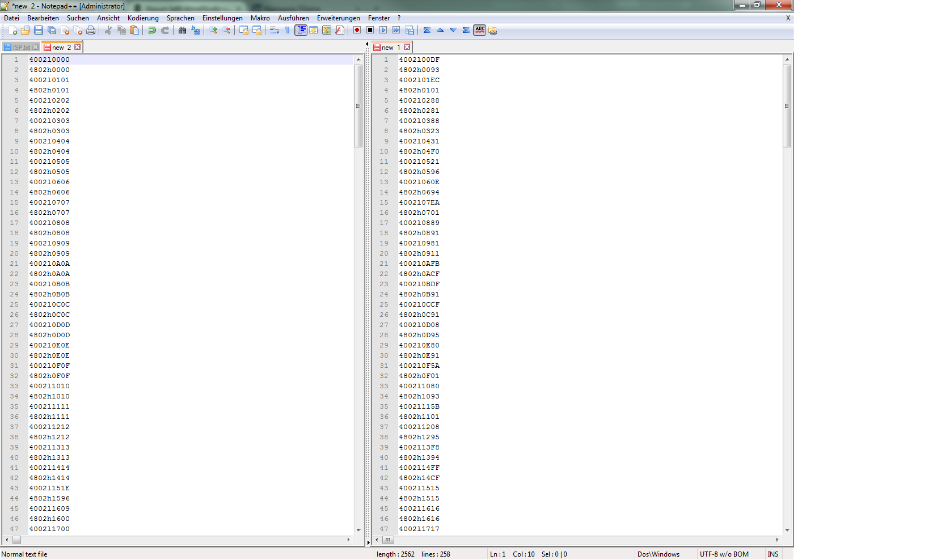Open Find dialog binoculars icon

(183, 30)
